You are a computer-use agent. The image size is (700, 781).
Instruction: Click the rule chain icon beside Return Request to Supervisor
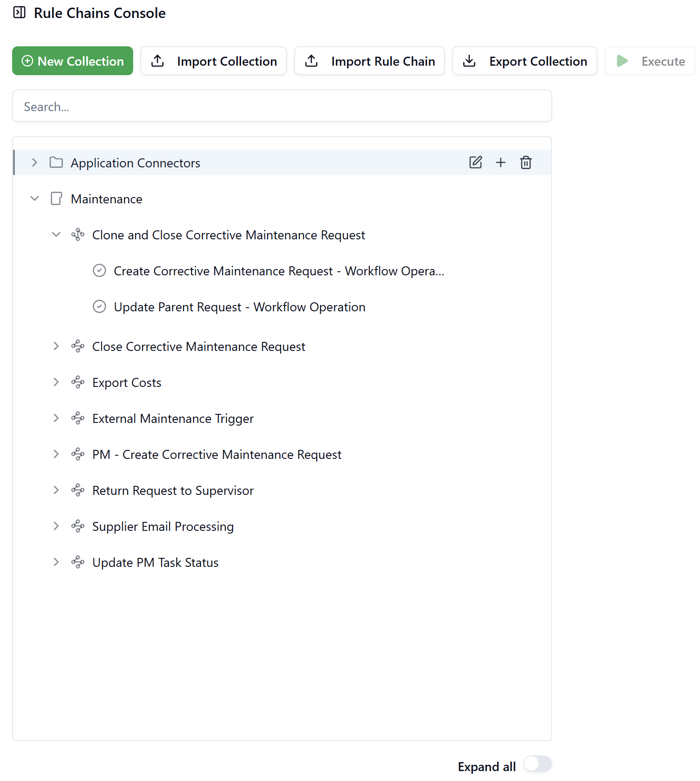tap(78, 490)
